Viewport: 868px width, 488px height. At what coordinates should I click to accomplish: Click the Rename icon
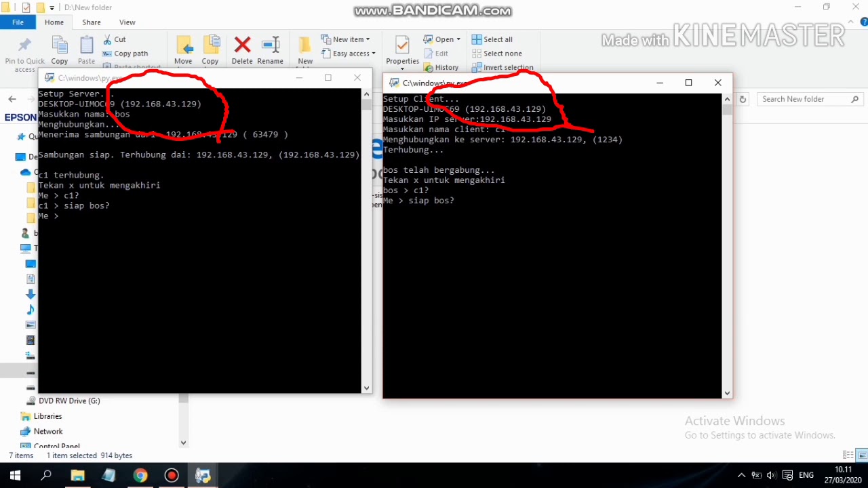coord(270,45)
